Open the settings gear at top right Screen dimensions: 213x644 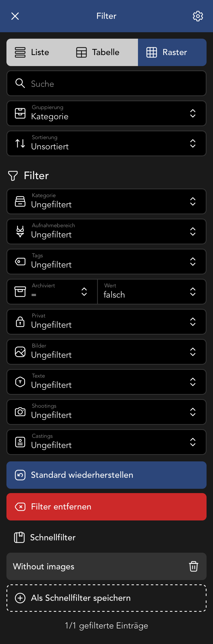[x=197, y=16]
